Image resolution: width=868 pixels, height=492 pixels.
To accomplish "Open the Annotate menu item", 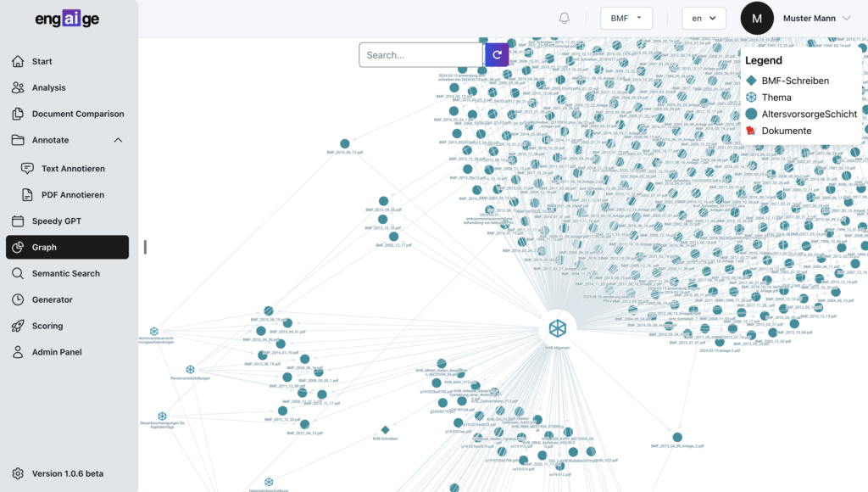I will [x=68, y=140].
